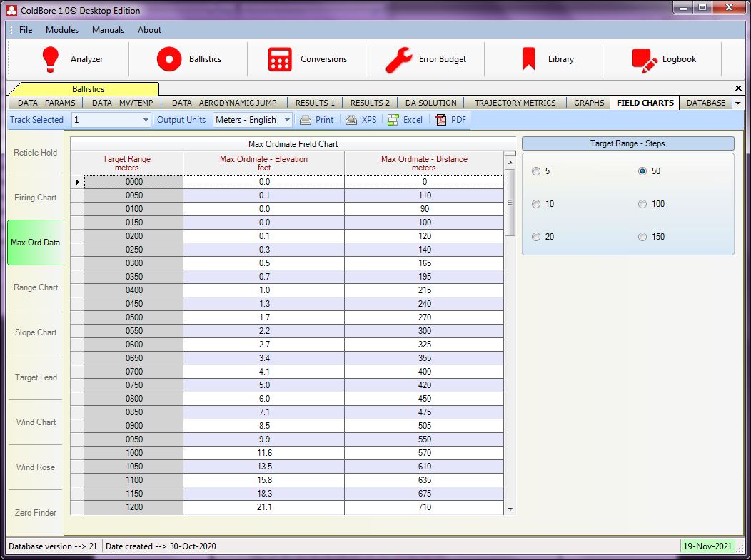Screen dimensions: 751x560
Task: Switch to the RESULTS-2 tab
Action: (371, 103)
